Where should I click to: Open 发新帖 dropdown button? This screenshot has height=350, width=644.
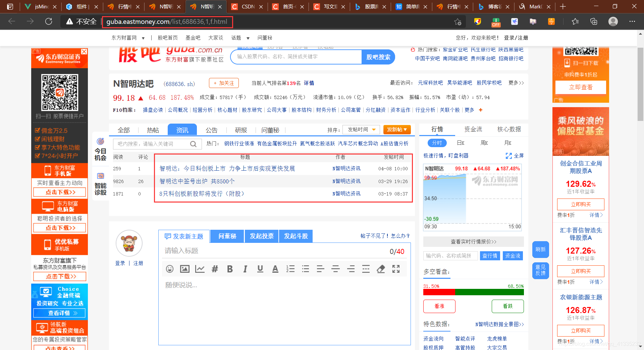[x=397, y=130]
